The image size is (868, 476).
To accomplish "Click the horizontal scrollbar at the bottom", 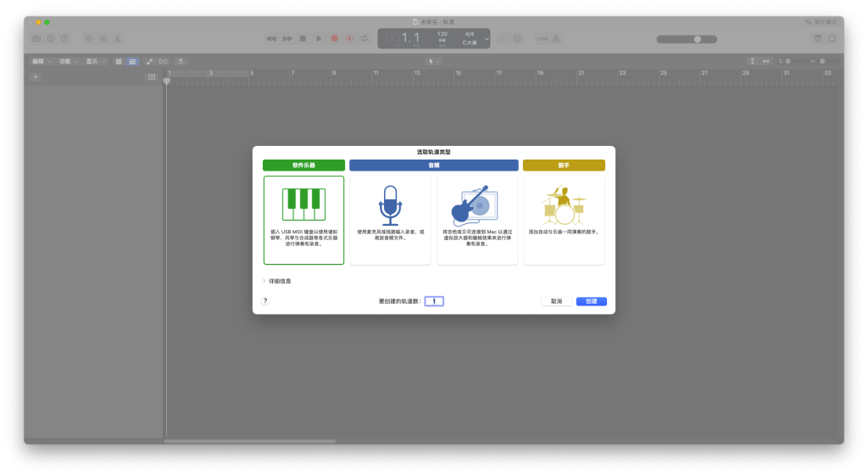I will pos(250,441).
